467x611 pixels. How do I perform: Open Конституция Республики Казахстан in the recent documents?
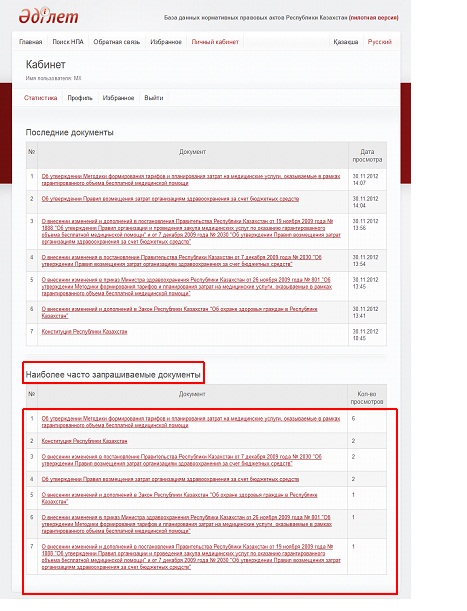click(x=84, y=332)
